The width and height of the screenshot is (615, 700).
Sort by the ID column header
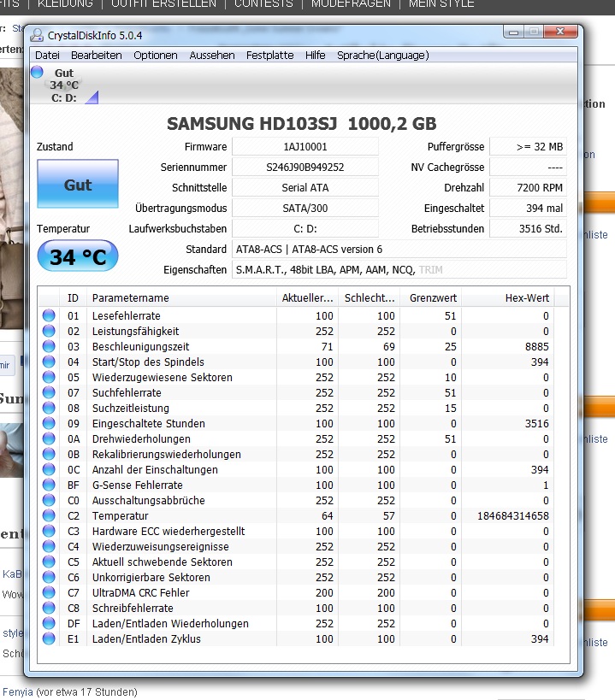coord(73,297)
